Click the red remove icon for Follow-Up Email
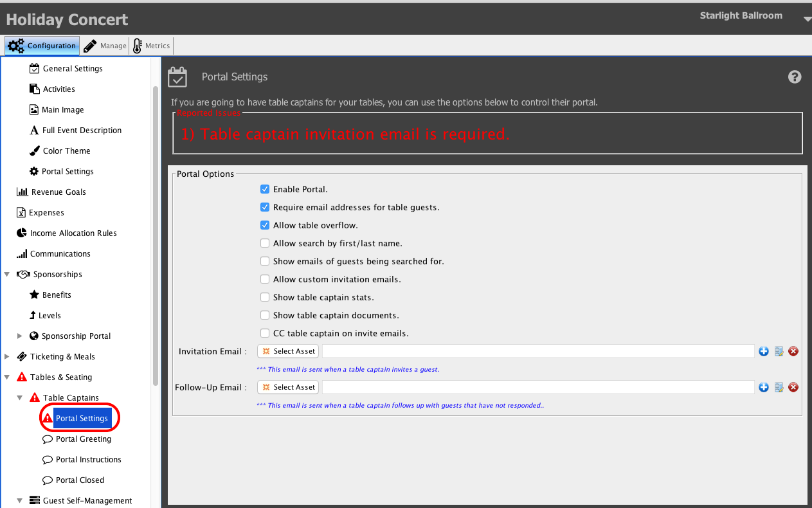The width and height of the screenshot is (812, 508). tap(793, 387)
